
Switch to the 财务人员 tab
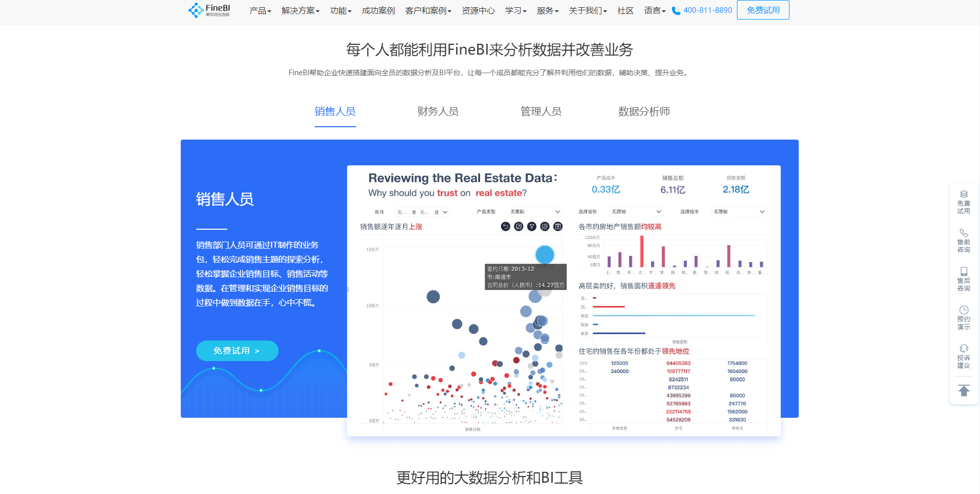pyautogui.click(x=438, y=111)
